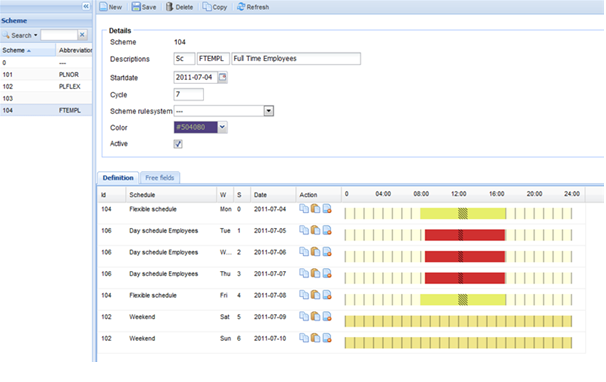Viewport: 606px width, 382px height.
Task: Select the 'Weekend' text in Sun row
Action: pos(142,338)
